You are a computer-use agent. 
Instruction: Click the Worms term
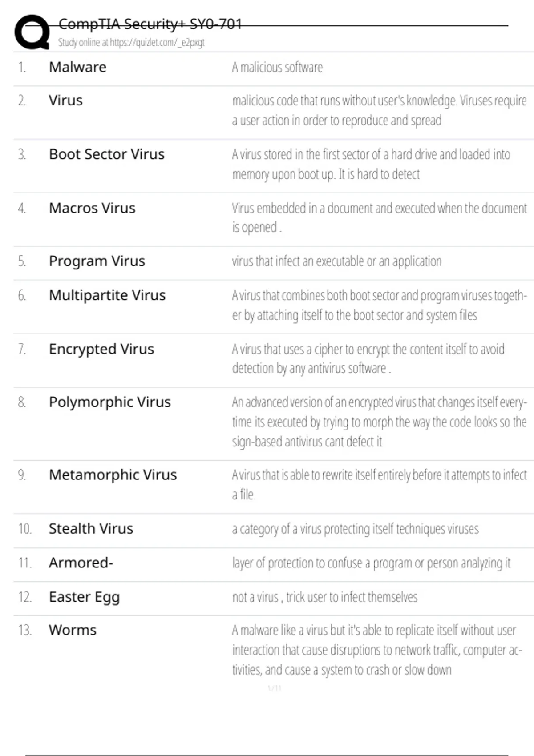[73, 630]
